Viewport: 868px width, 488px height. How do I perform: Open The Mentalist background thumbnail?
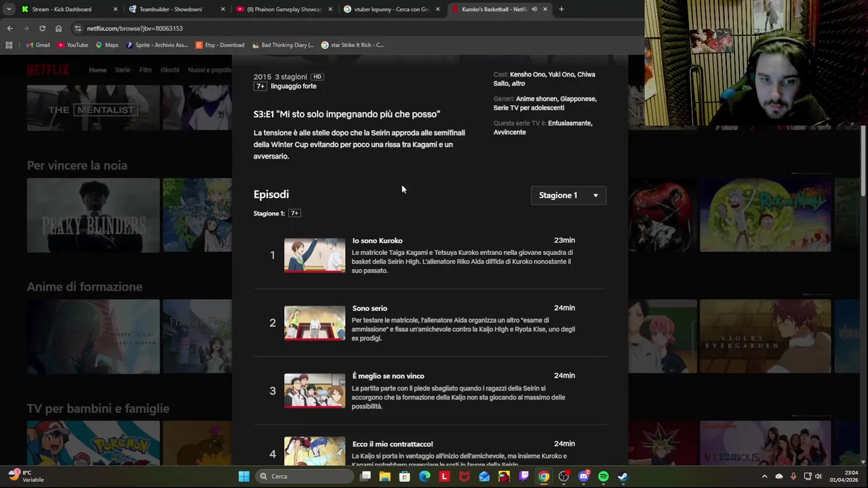[94, 108]
